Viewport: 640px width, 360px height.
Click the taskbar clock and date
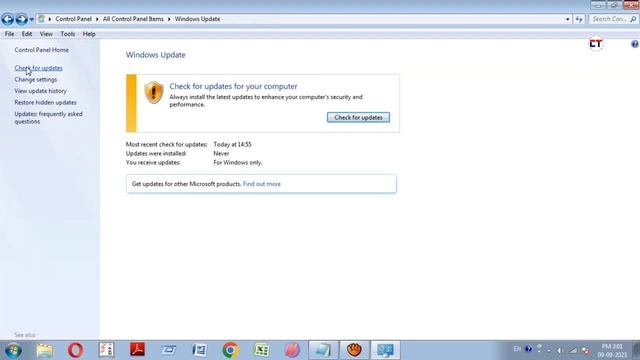[612, 351]
